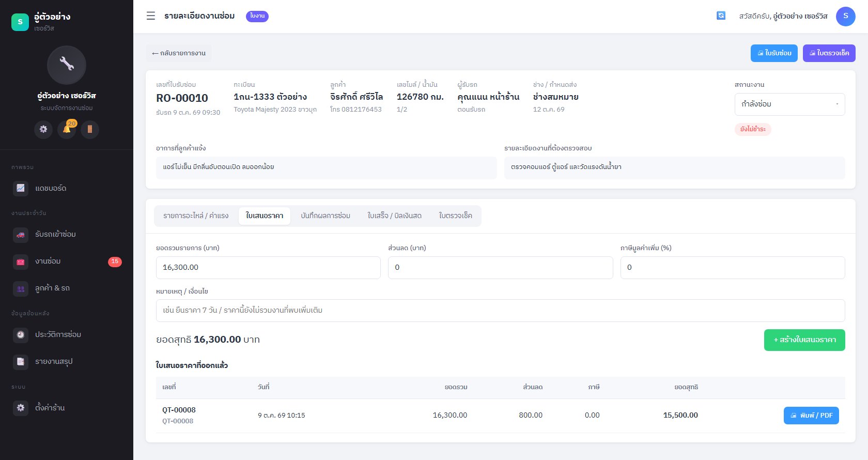The height and width of the screenshot is (460, 868).
Task: Click the logout door icon
Action: point(90,129)
